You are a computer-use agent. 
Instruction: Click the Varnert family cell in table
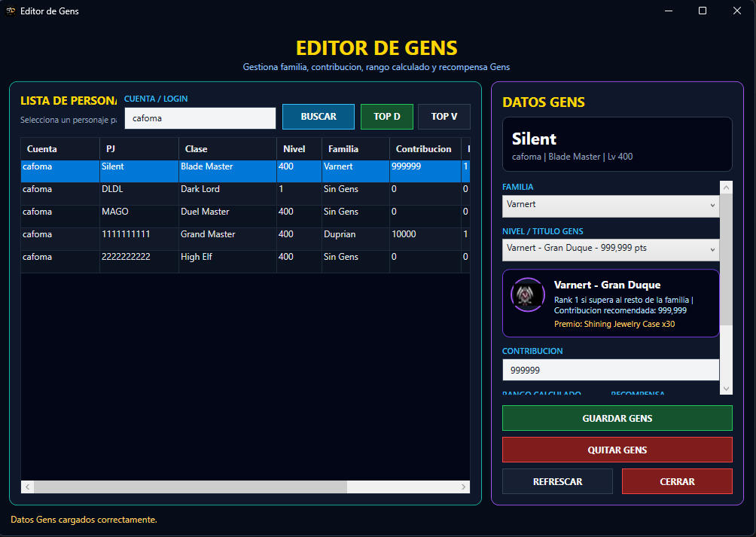tap(356, 171)
